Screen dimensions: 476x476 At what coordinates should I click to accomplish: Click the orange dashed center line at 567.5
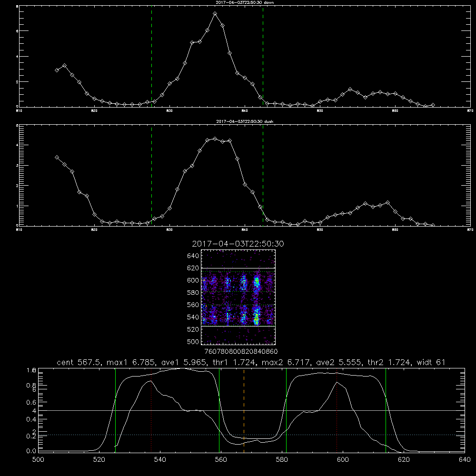pyautogui.click(x=244, y=410)
